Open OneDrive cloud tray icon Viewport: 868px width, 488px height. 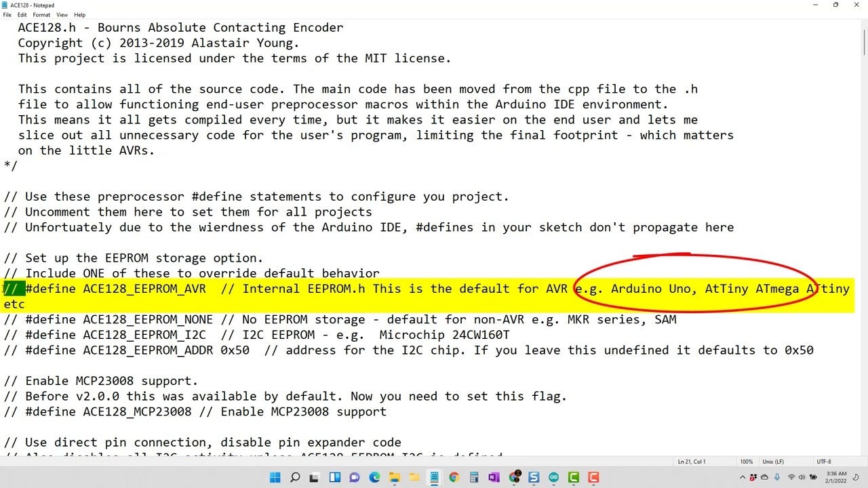click(x=764, y=477)
